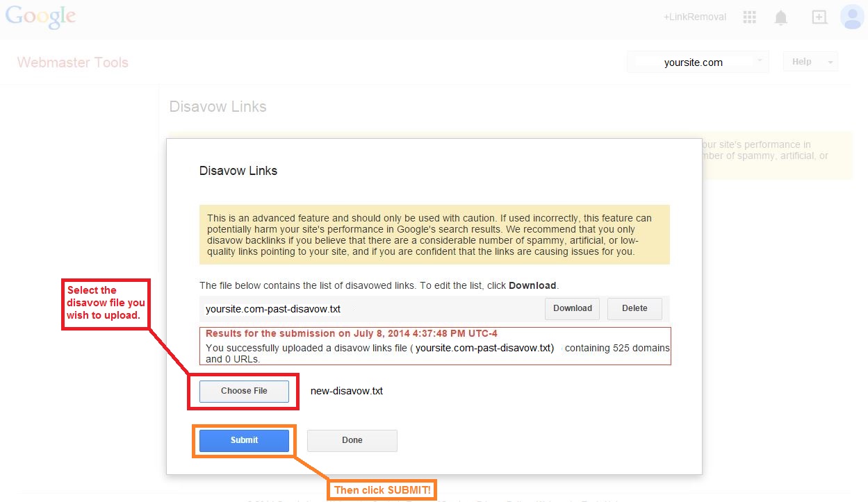Submit the new disavow file

[x=244, y=440]
